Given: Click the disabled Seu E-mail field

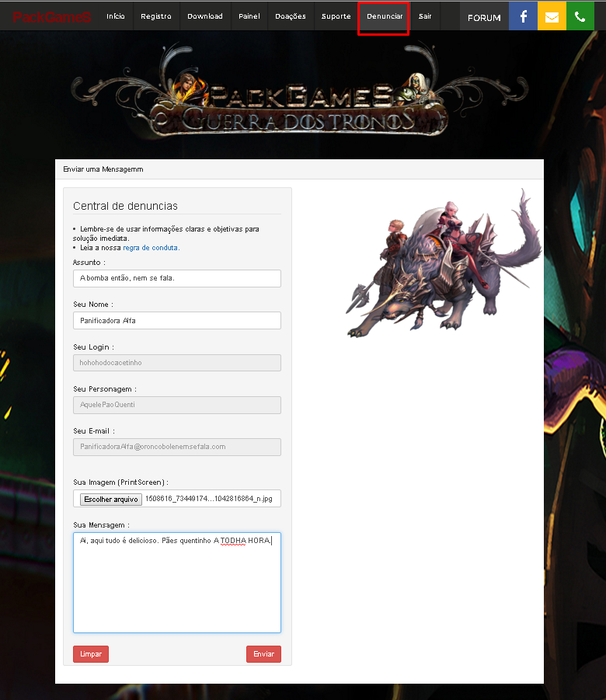Looking at the screenshot, I should click(177, 447).
